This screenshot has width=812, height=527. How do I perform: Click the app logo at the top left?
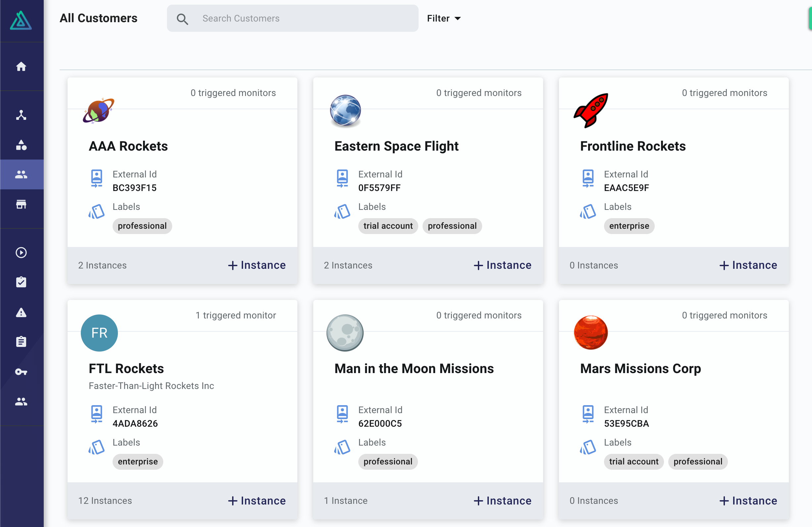[21, 21]
